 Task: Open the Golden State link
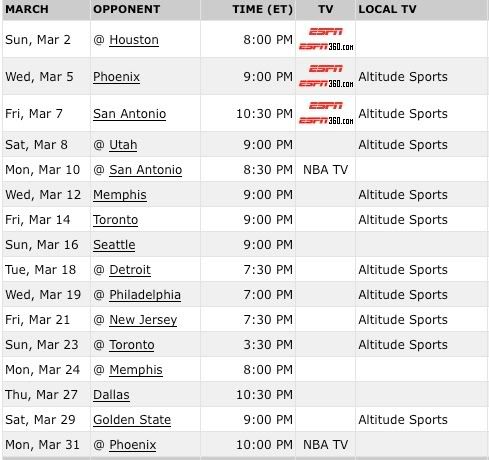pos(132,420)
